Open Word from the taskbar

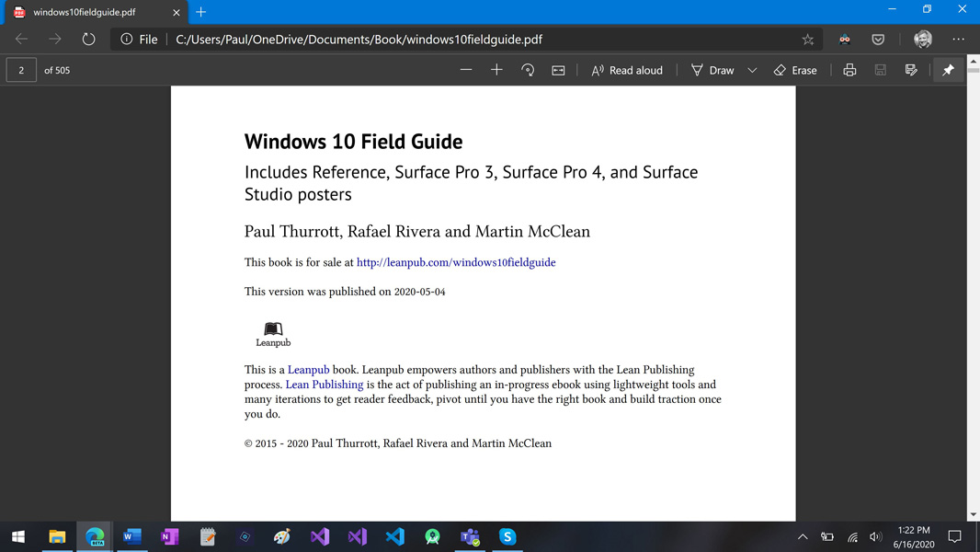131,536
